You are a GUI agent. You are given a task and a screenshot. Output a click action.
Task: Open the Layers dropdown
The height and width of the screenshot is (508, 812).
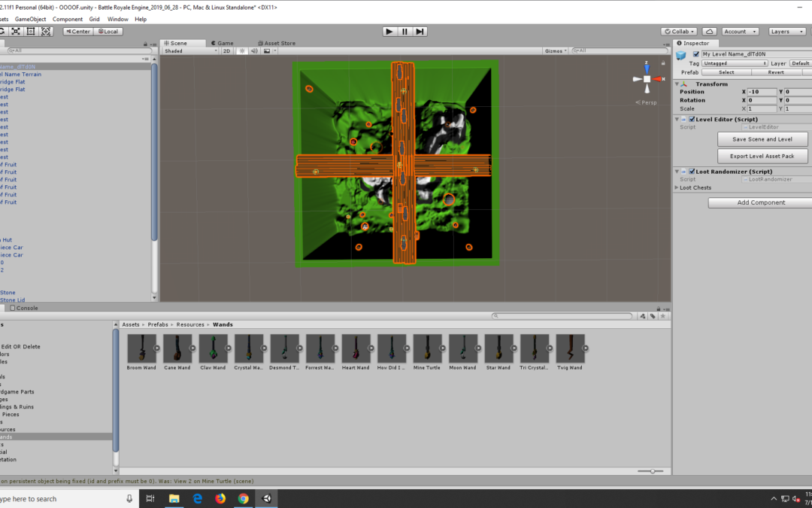click(x=787, y=32)
